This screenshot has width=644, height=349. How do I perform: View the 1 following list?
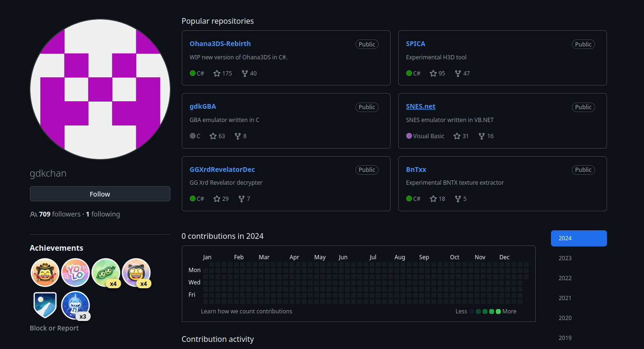(103, 214)
